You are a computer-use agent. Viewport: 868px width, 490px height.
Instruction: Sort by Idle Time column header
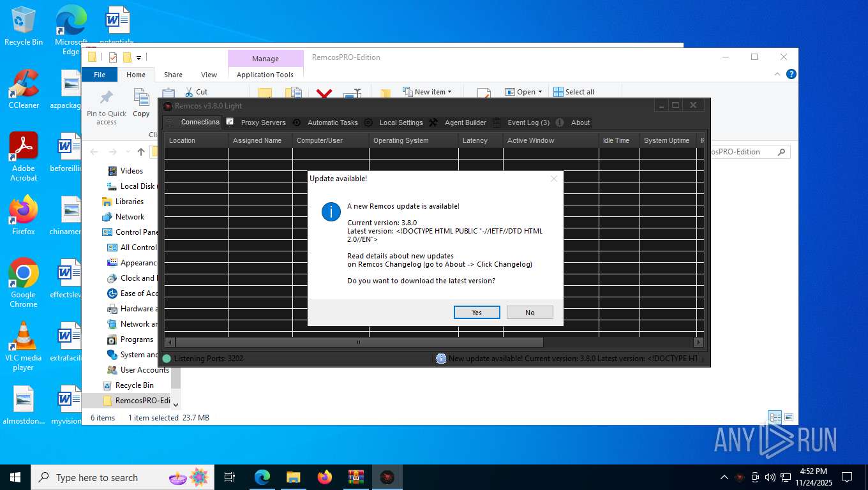(619, 140)
